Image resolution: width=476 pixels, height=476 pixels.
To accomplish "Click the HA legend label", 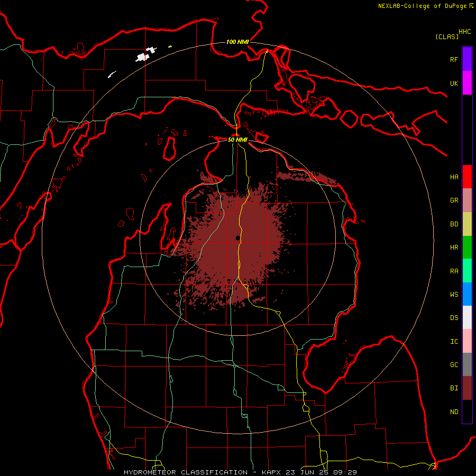I will [454, 177].
